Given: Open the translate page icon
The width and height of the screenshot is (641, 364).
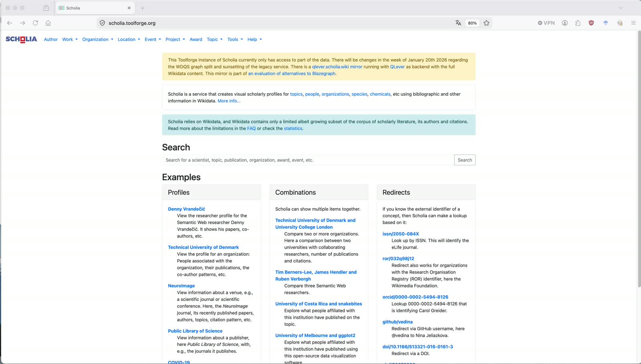Looking at the screenshot, I should coord(458,23).
